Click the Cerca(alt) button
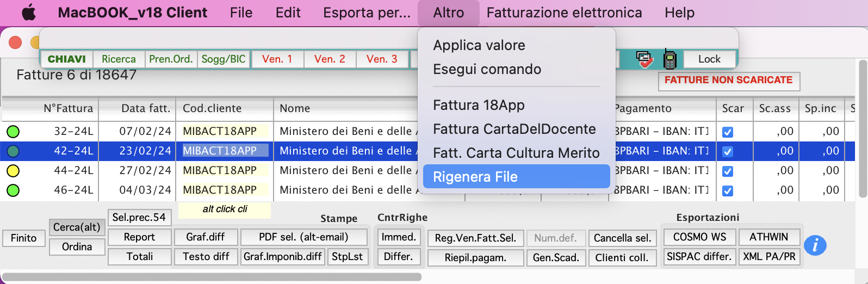Viewport: 868px width, 284px height. tap(77, 227)
